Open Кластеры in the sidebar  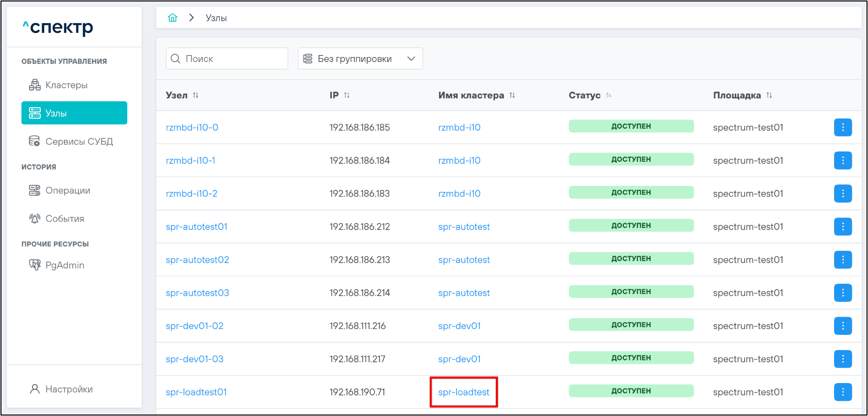66,85
